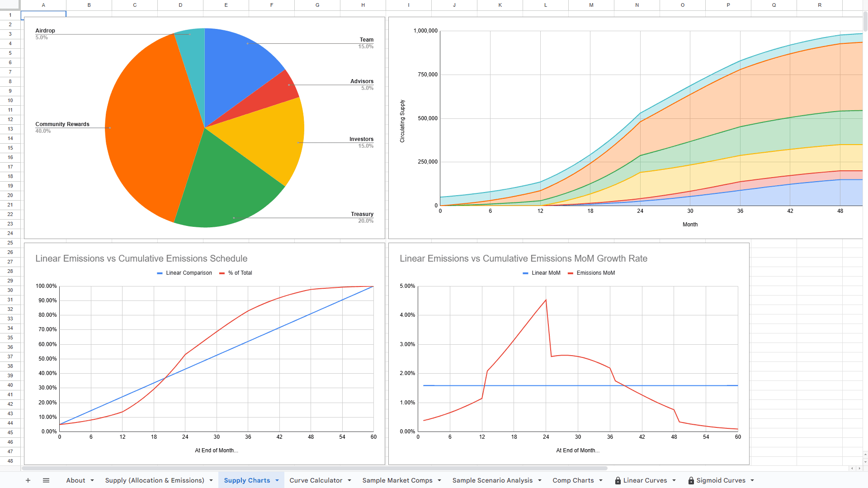Select column A header

[43, 5]
